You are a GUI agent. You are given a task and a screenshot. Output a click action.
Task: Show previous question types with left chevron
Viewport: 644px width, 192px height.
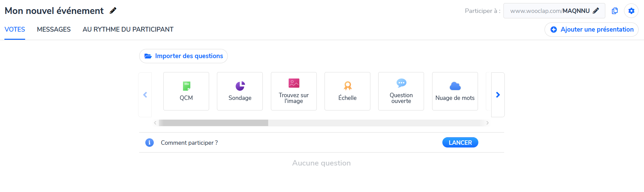(145, 95)
